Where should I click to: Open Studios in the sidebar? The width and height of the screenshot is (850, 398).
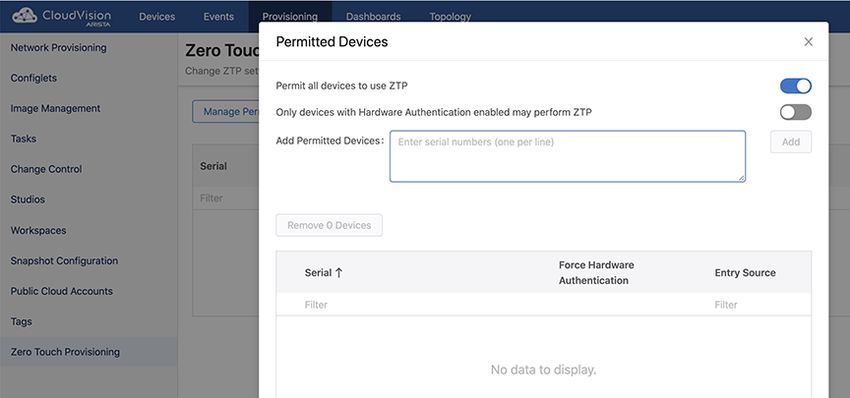28,200
